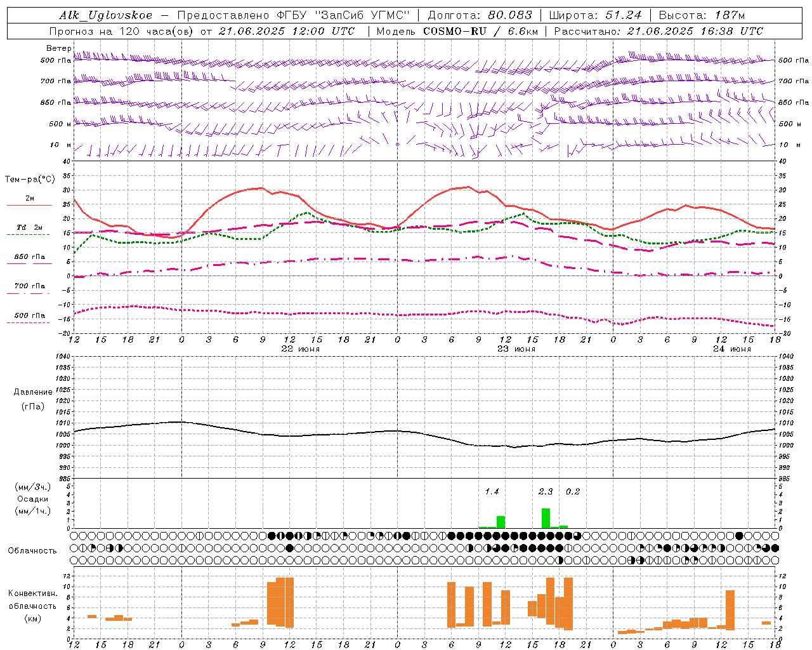Click the Давление panel label

(33, 392)
